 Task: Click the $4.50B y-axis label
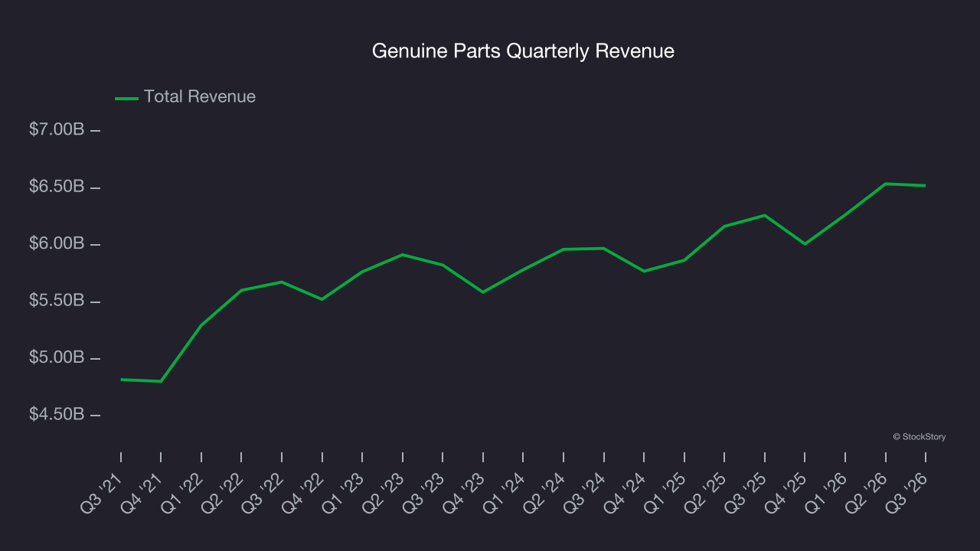coord(57,415)
